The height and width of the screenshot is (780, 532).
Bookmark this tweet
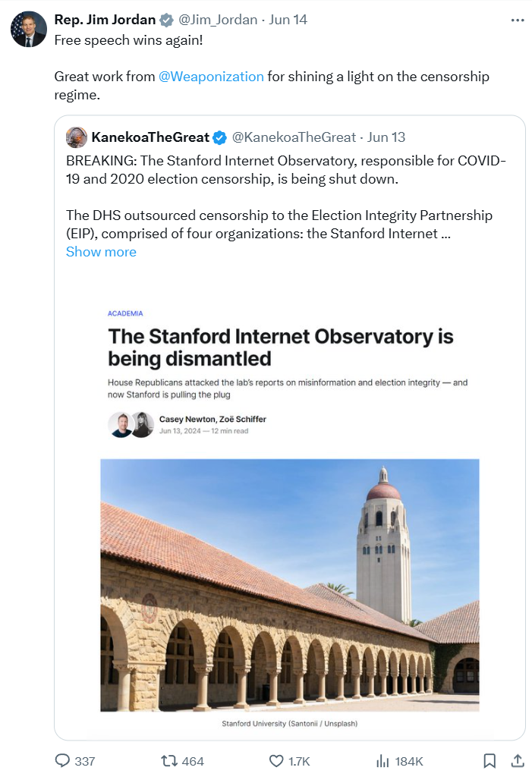tap(490, 760)
